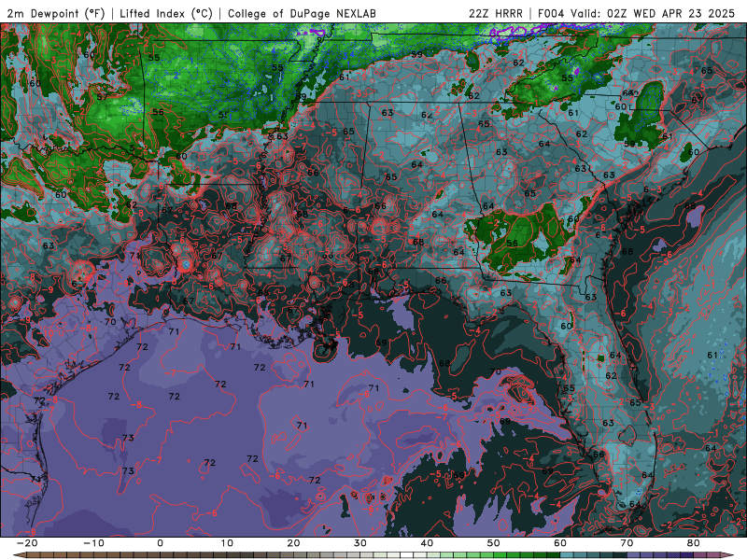Click the "Lifted Index (°C)" title text
The width and height of the screenshot is (747, 560).
[166, 13]
